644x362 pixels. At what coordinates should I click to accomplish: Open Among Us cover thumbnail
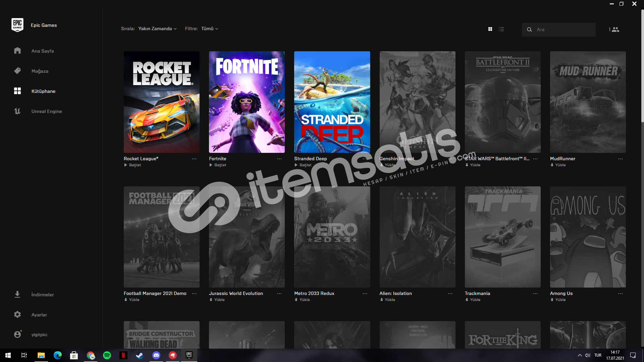(x=588, y=237)
